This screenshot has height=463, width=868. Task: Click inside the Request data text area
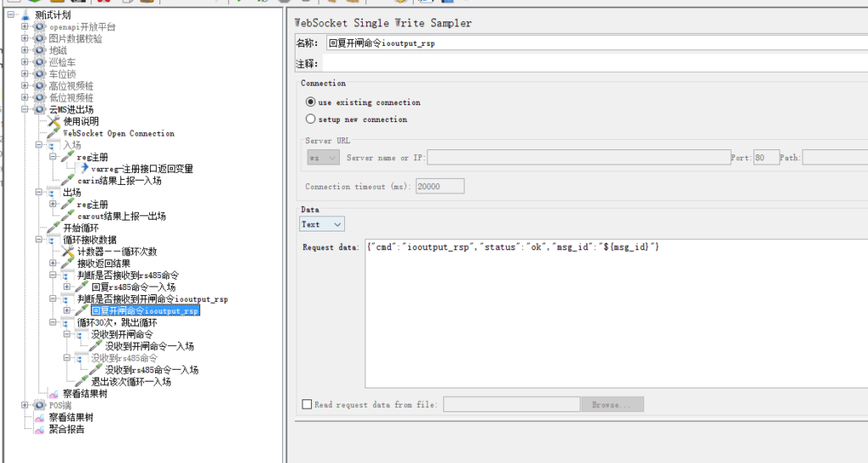(x=610, y=314)
